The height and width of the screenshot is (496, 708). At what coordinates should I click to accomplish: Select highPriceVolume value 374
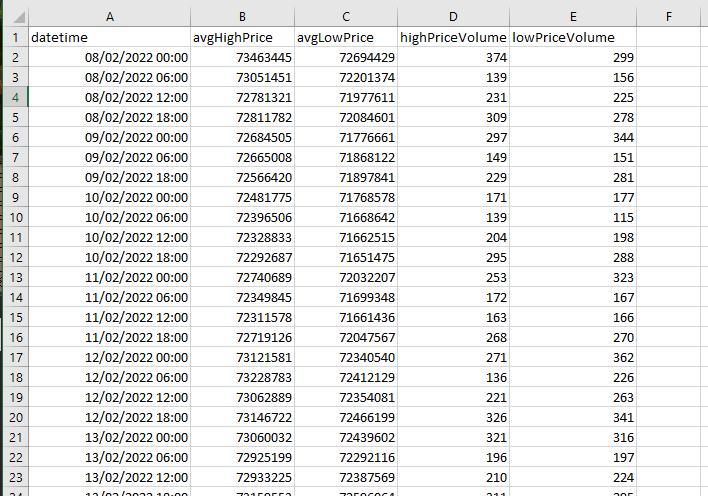click(453, 57)
